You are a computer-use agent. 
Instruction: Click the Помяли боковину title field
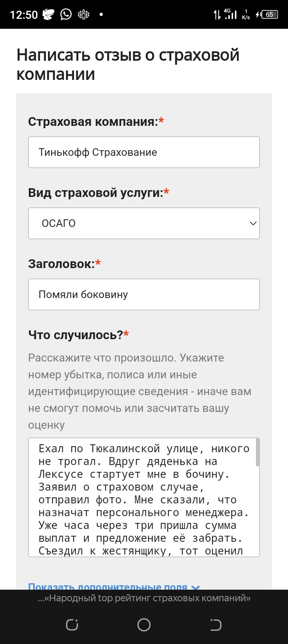point(144,294)
